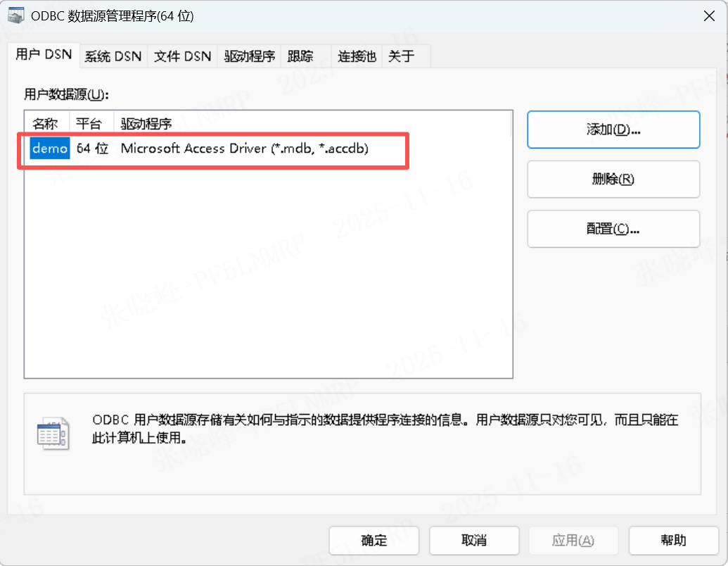Click the 取消 button
This screenshot has height=566, width=728.
[x=474, y=541]
